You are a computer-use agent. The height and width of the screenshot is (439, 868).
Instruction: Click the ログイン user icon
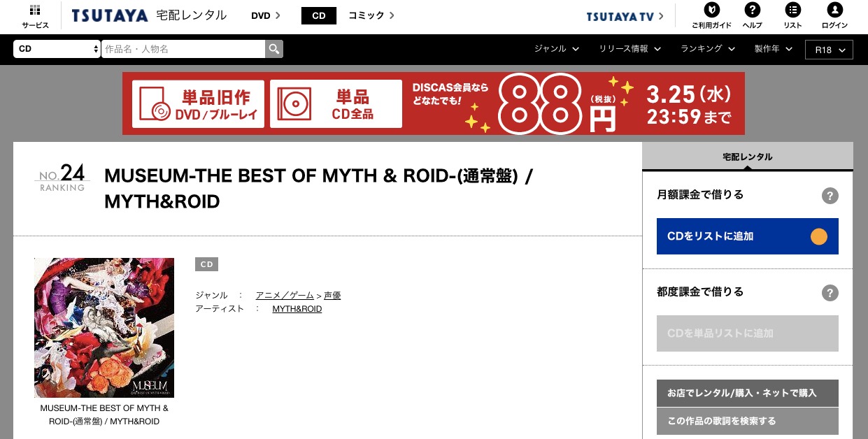(x=834, y=10)
